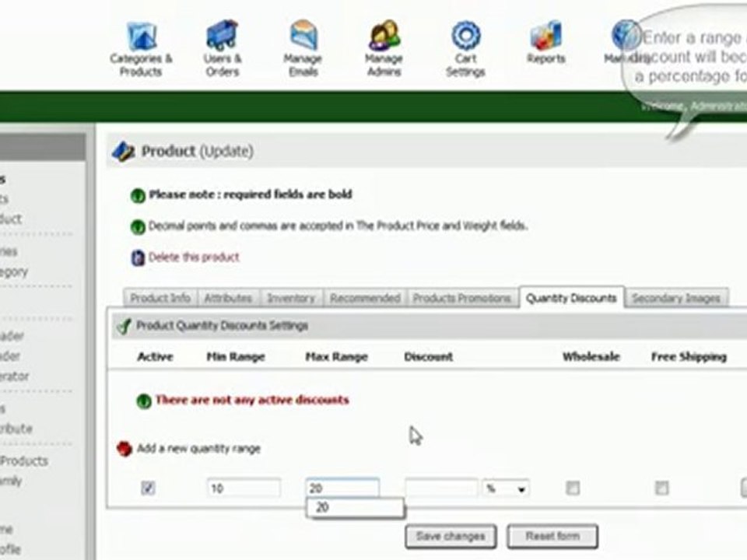Pick the 20 autocomplete suggestion
This screenshot has height=560, width=747.
(x=356, y=508)
